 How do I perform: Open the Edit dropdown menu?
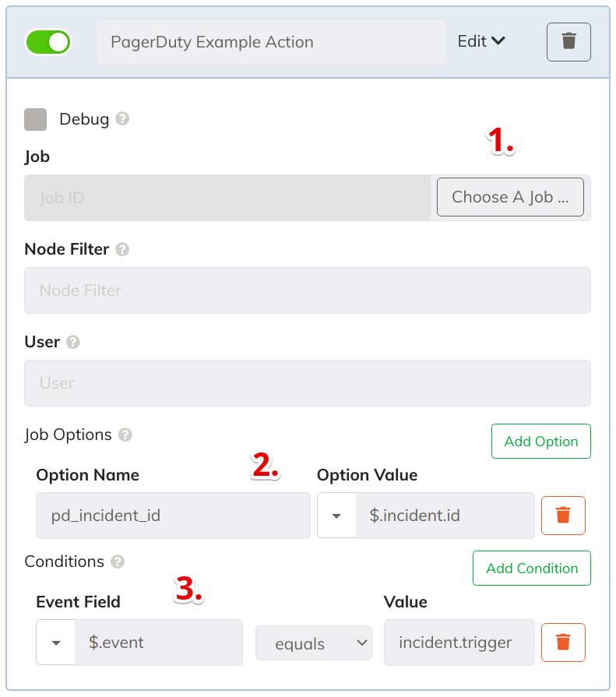(480, 42)
